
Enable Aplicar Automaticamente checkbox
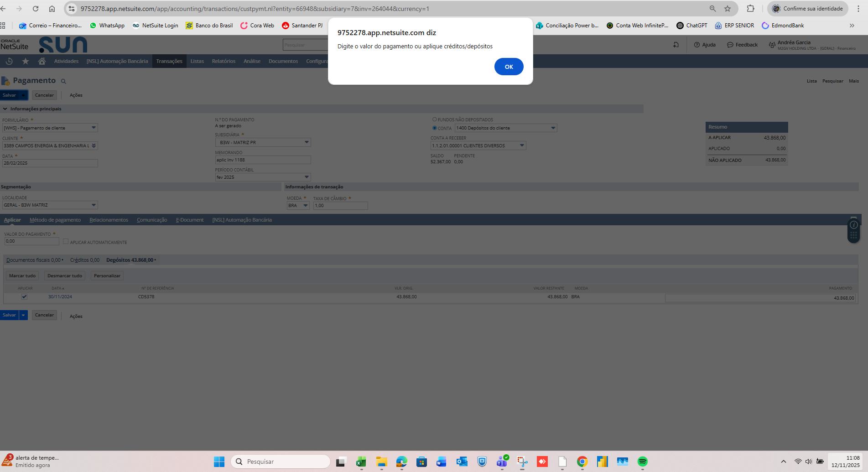pyautogui.click(x=66, y=242)
